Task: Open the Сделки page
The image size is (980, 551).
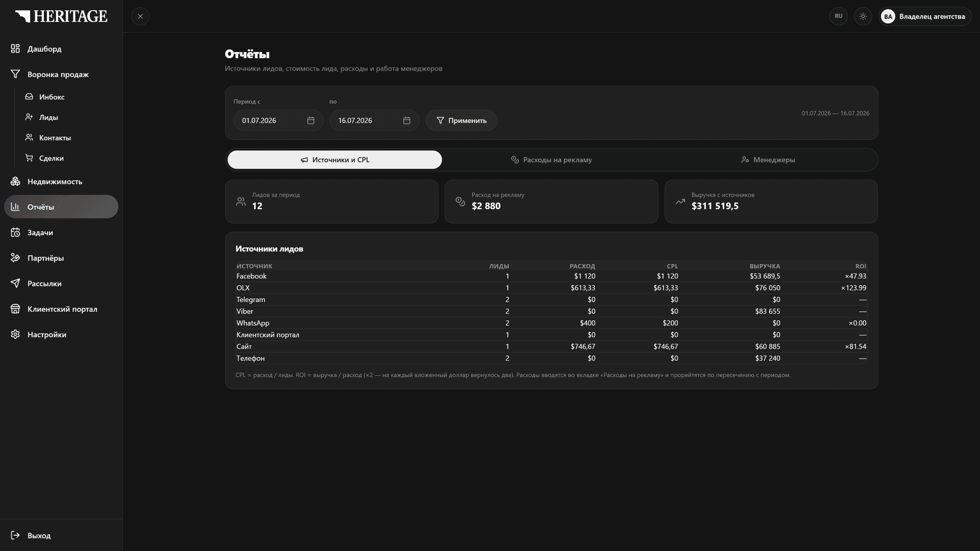Action: coord(68,158)
